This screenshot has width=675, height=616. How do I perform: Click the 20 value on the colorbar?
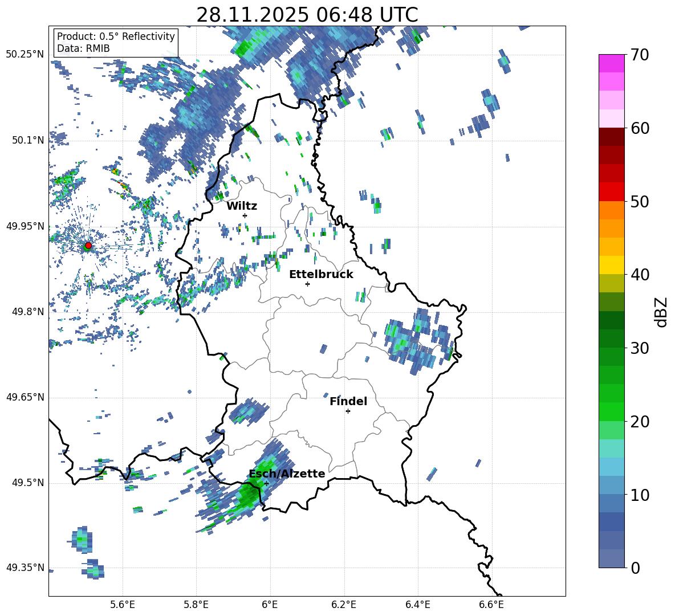click(639, 422)
